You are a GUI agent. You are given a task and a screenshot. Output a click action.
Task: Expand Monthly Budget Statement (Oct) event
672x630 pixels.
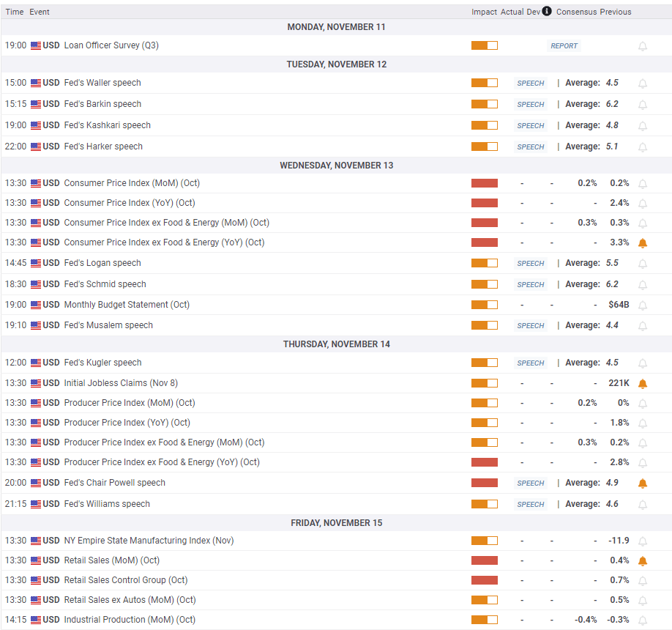127,305
